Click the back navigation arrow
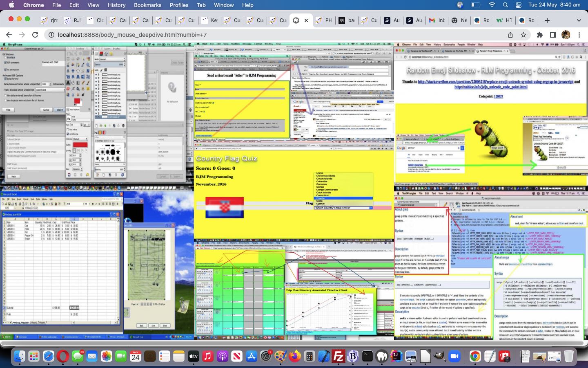This screenshot has height=368, width=588. (x=9, y=35)
